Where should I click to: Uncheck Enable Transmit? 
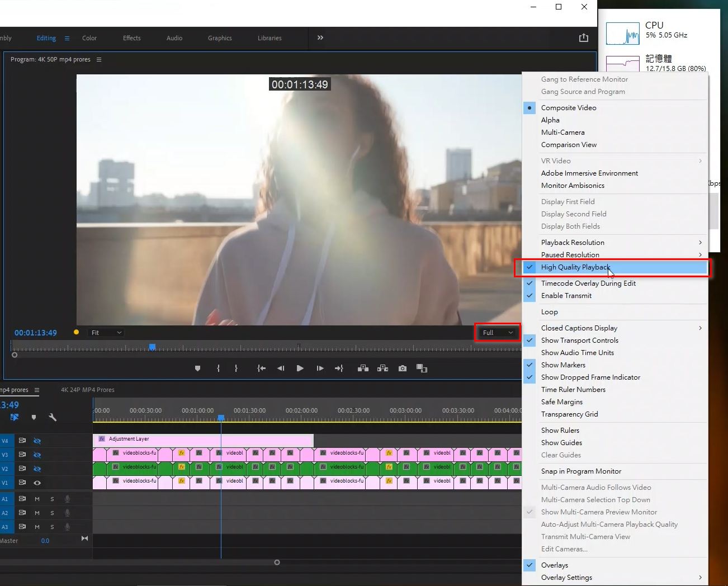(615, 296)
